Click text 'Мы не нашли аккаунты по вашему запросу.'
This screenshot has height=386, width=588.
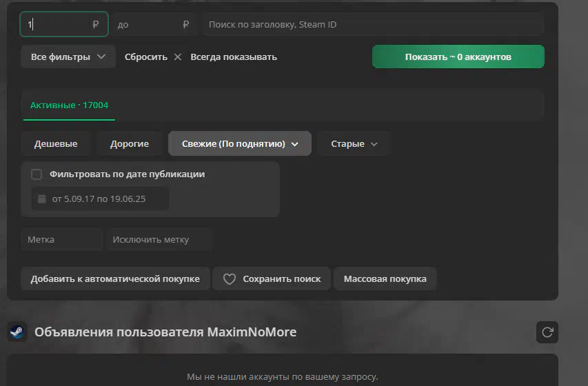click(x=283, y=376)
